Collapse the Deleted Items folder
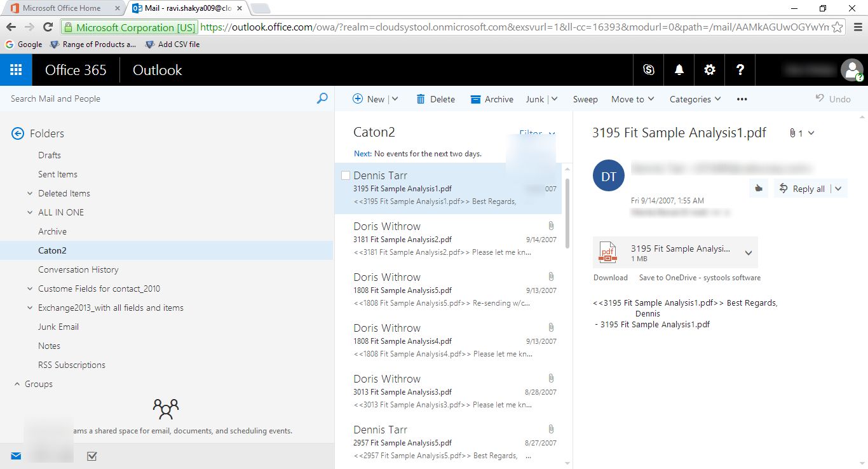 (x=30, y=193)
